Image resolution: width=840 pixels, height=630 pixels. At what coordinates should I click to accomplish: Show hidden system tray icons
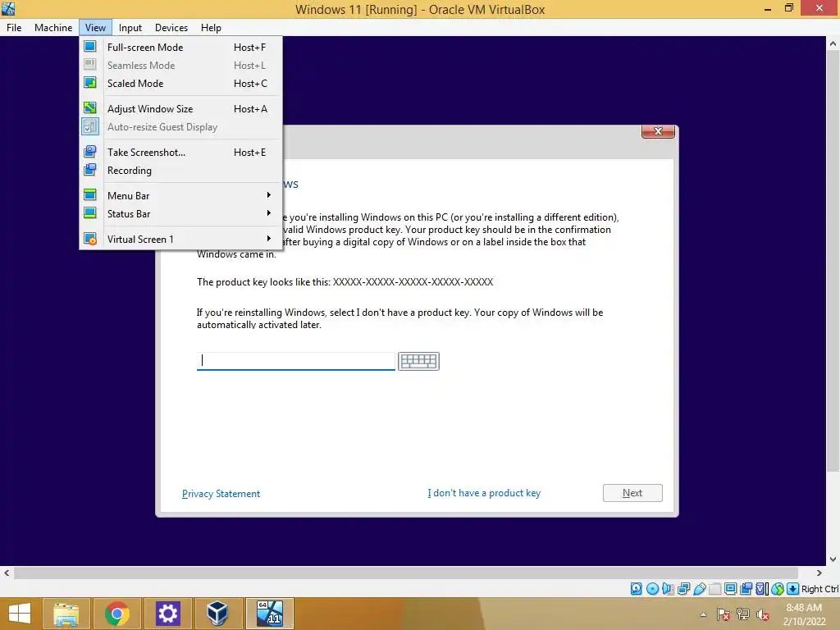pyautogui.click(x=703, y=614)
